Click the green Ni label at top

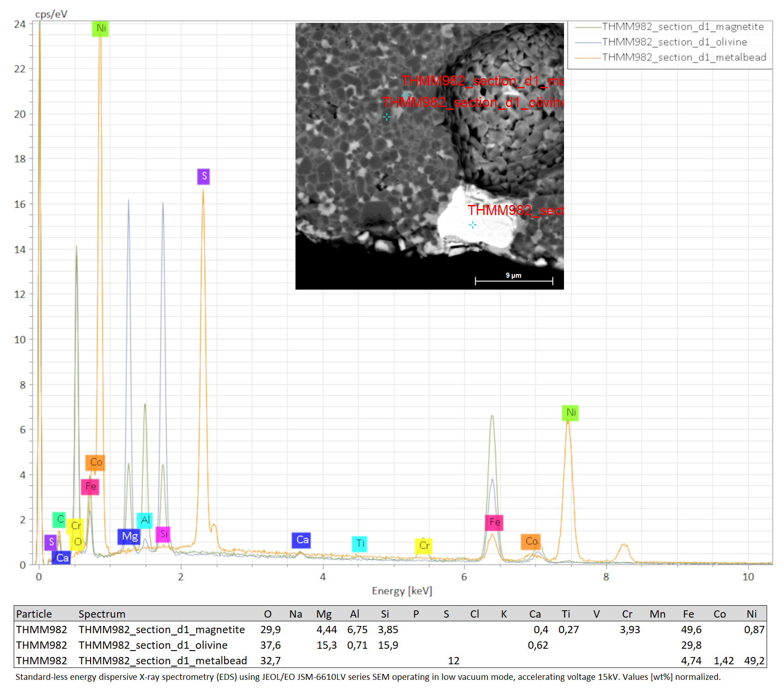[x=100, y=28]
